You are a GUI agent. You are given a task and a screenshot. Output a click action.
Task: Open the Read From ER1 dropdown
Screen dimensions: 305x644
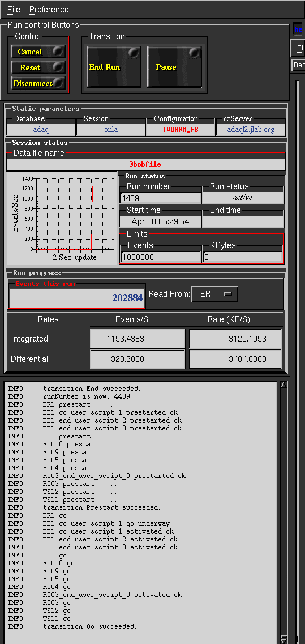[214, 294]
